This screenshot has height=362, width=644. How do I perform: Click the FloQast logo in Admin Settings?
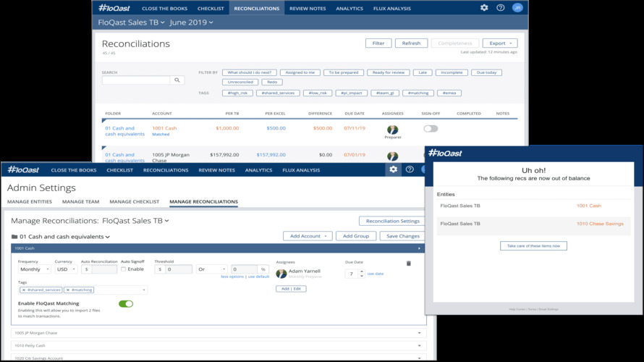[24, 170]
